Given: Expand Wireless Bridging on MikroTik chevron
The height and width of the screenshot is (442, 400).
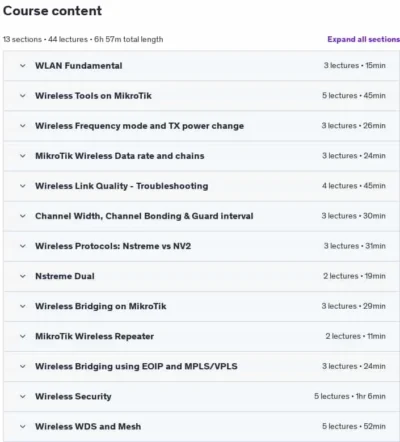Looking at the screenshot, I should (23, 306).
